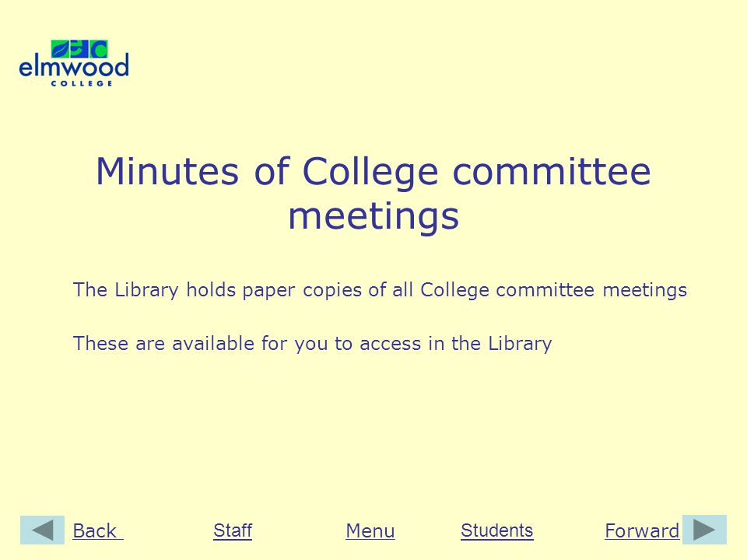The width and height of the screenshot is (747, 560).
Task: Click the green leaf square in logo
Action: click(x=61, y=49)
